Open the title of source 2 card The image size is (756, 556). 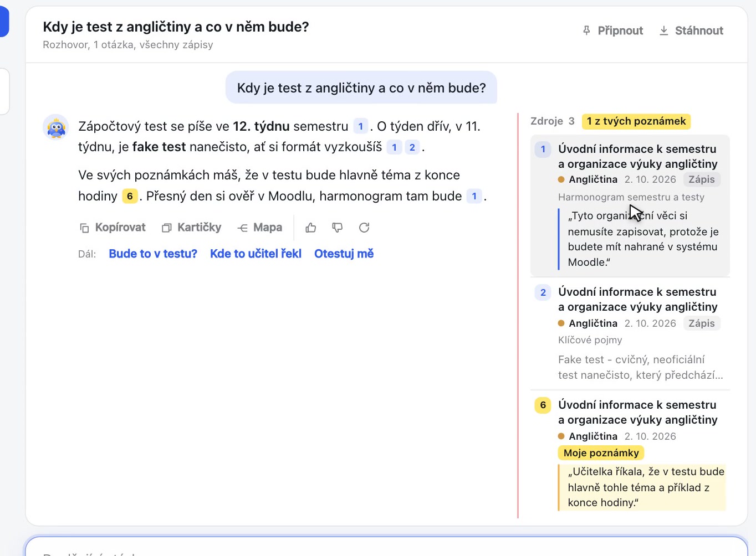coord(638,299)
